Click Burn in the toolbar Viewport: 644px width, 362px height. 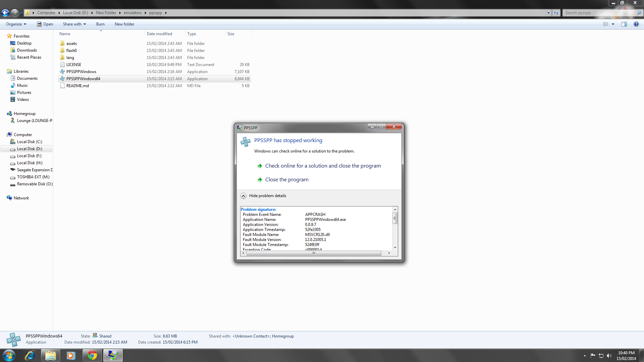pyautogui.click(x=100, y=24)
